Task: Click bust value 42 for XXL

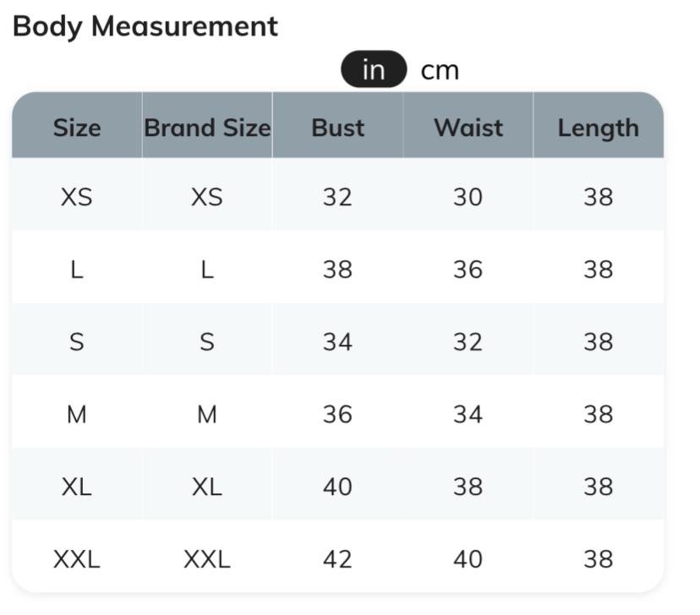Action: 337,559
